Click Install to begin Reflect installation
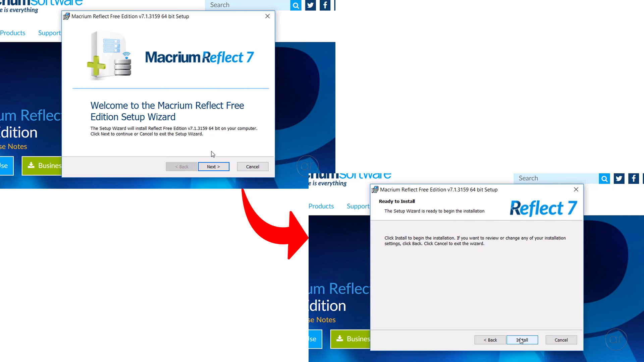644x362 pixels. click(522, 340)
